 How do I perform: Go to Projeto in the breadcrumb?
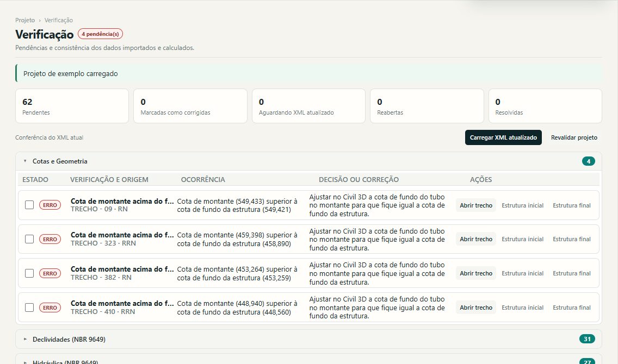[x=25, y=20]
